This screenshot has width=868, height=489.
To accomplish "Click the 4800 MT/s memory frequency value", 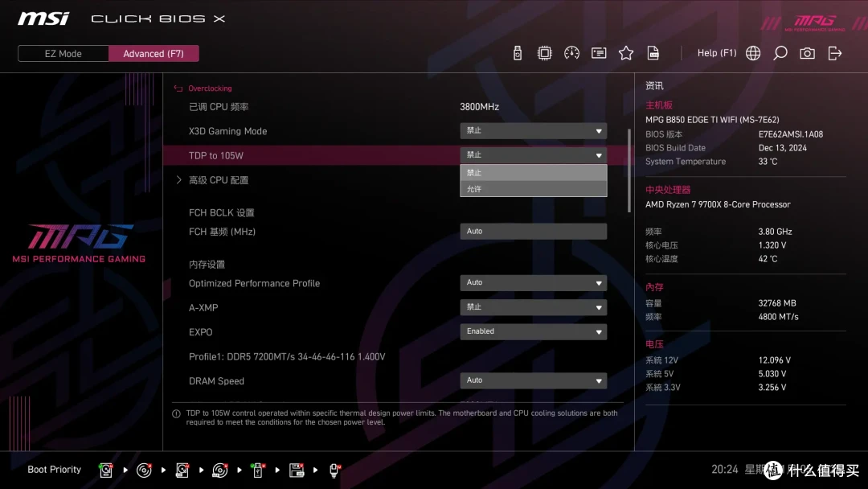I will click(778, 317).
